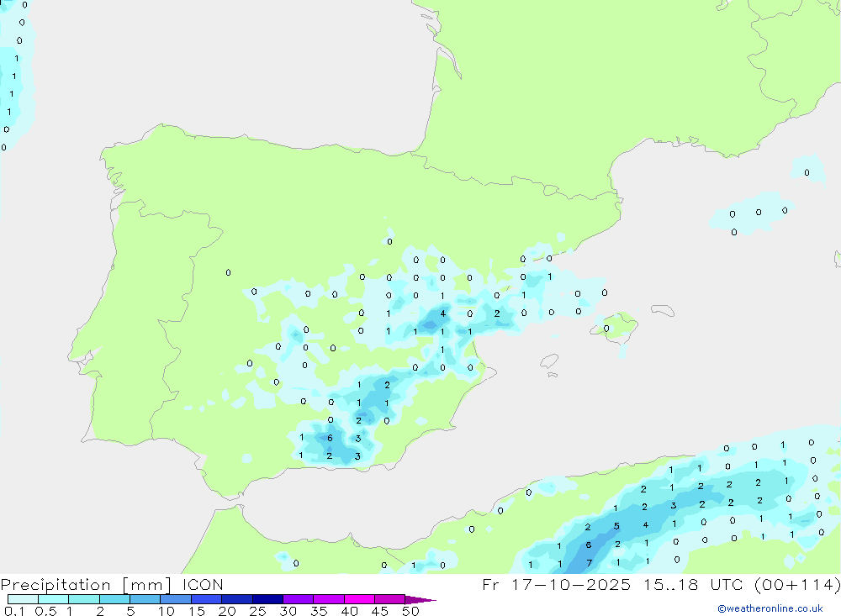
Task: Click the 'Precipitation [mm]' title text
Action: 86,585
